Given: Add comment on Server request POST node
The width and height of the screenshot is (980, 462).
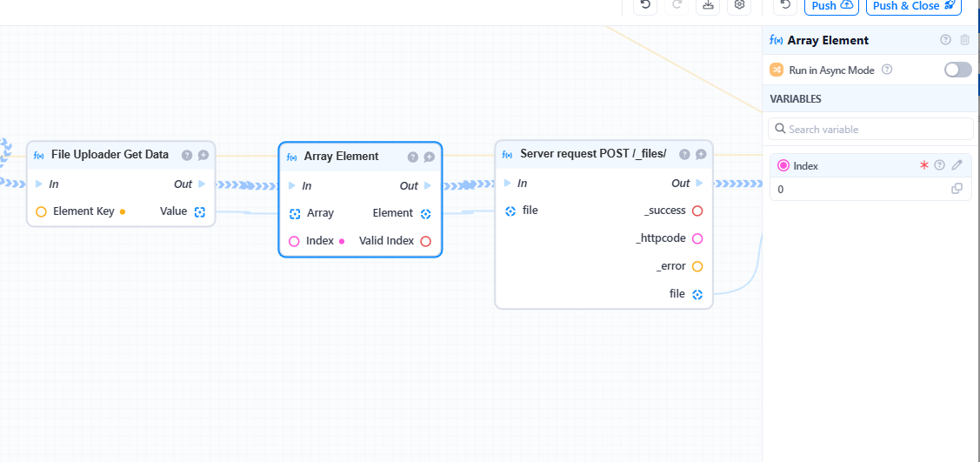Looking at the screenshot, I should click(701, 154).
